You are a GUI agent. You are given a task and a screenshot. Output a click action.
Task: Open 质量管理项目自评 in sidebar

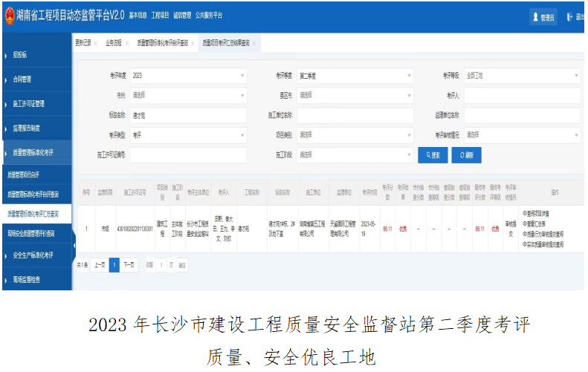tap(36, 175)
